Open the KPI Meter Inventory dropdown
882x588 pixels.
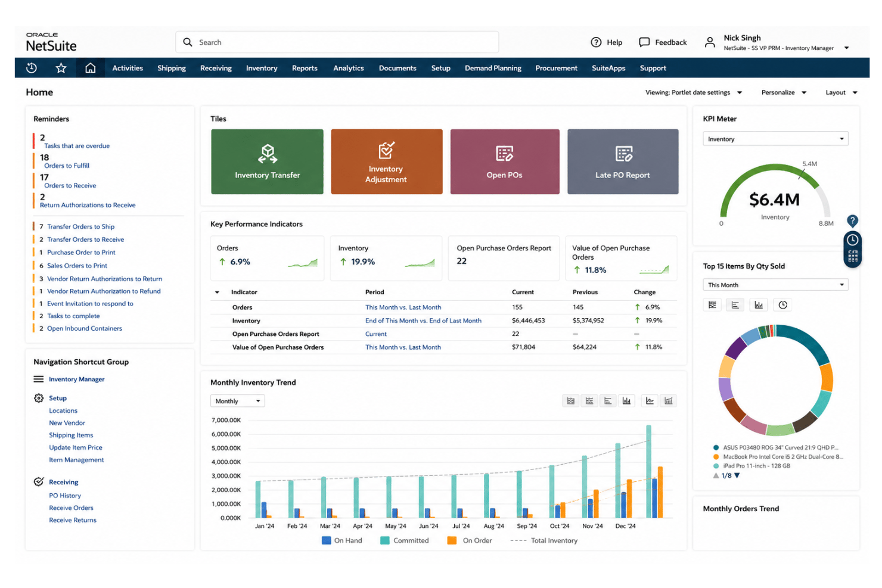pyautogui.click(x=775, y=139)
